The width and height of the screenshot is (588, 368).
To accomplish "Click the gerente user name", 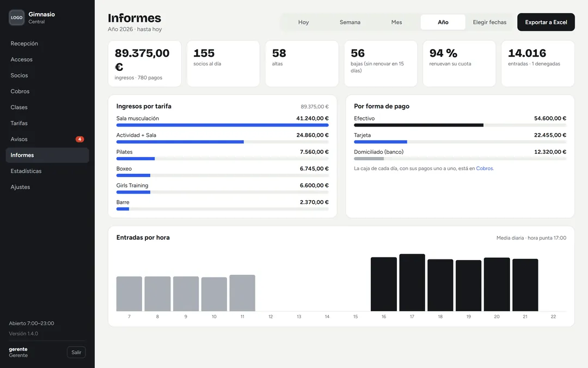I will point(18,349).
